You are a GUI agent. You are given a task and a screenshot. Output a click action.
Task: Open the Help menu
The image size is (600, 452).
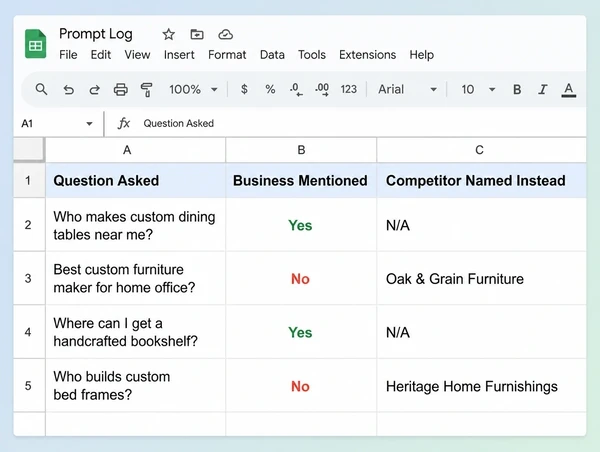point(421,55)
